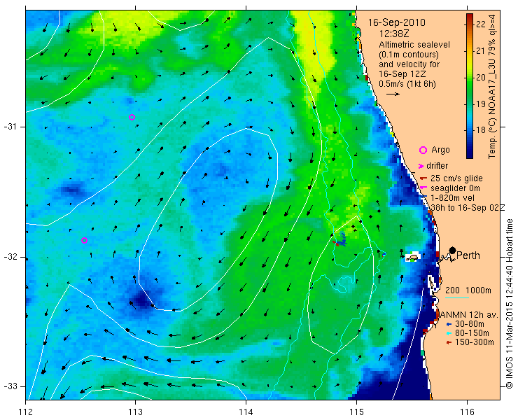The image size is (518, 420).
Task: Click the 200 1000m depth contour label
Action: [468, 290]
